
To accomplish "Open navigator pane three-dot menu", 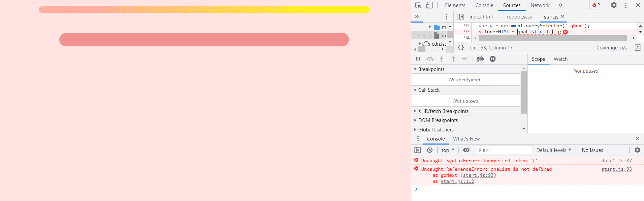I will (447, 16).
